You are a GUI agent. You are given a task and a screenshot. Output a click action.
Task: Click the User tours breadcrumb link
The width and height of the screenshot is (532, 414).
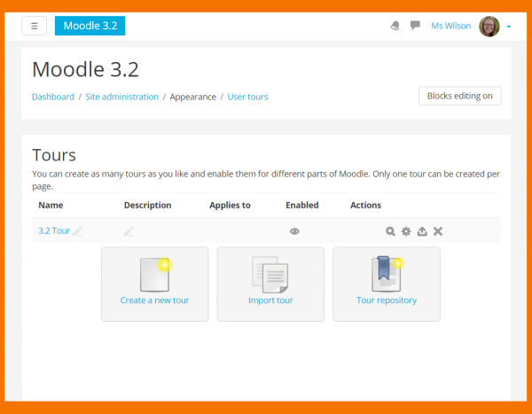[x=247, y=97]
